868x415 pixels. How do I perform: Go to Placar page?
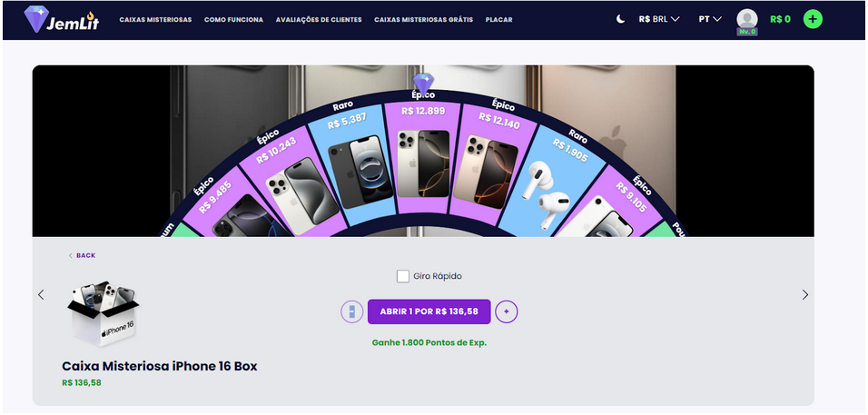tap(498, 20)
